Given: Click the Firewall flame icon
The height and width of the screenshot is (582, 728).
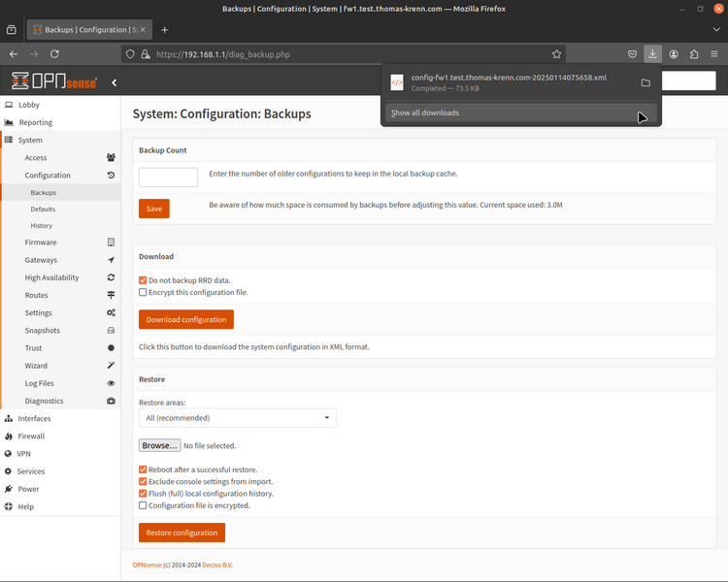Looking at the screenshot, I should [x=9, y=436].
